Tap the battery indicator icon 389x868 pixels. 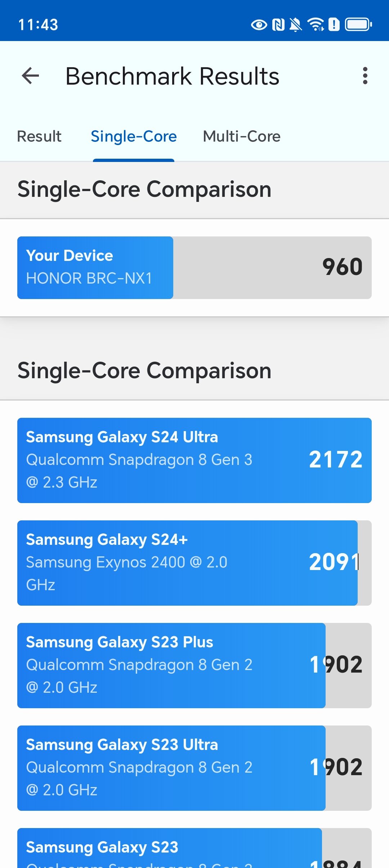[358, 25]
